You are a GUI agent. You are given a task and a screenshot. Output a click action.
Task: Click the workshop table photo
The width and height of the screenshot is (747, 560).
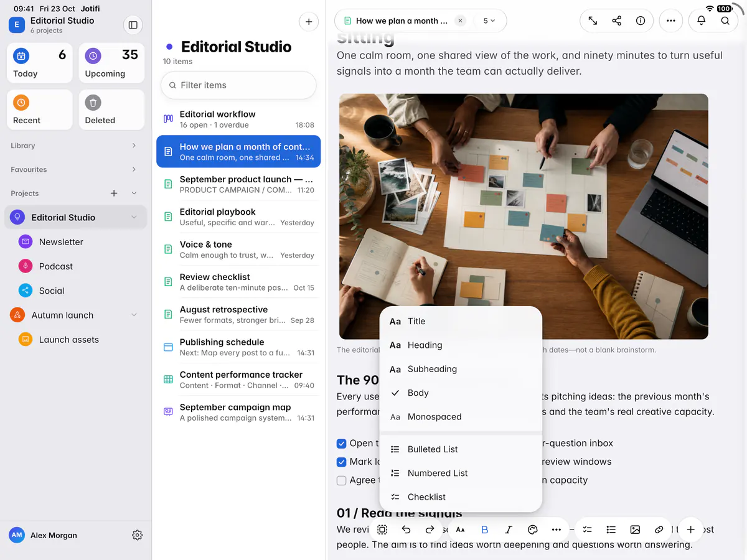coord(524,217)
